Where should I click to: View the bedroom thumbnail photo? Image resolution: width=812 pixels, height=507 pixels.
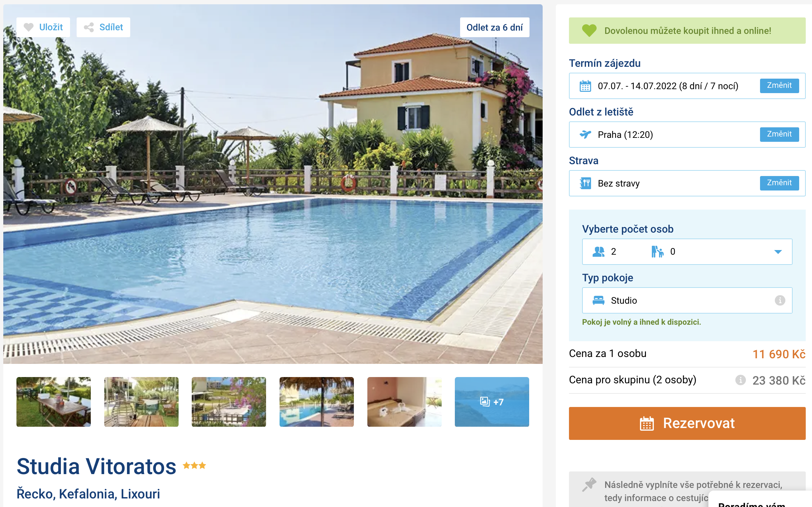pos(404,402)
